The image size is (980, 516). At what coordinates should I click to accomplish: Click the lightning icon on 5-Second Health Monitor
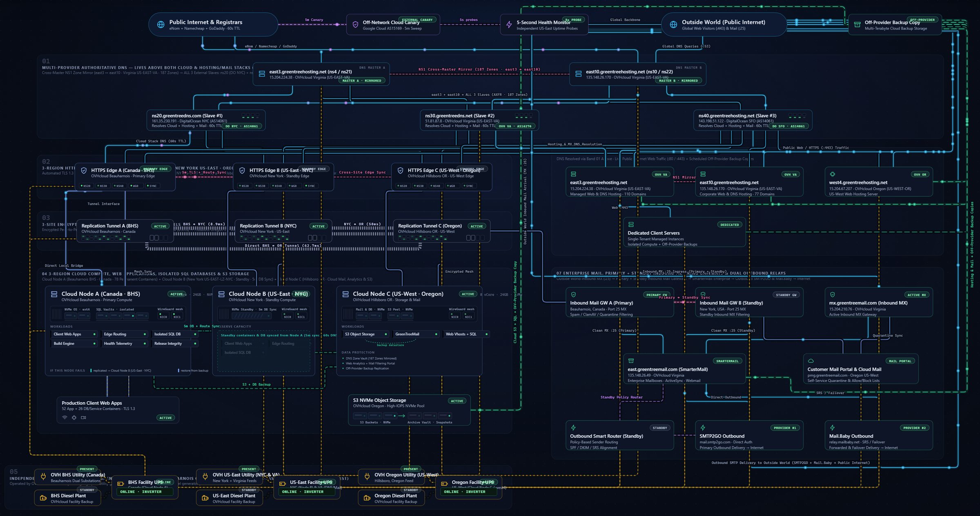point(509,25)
